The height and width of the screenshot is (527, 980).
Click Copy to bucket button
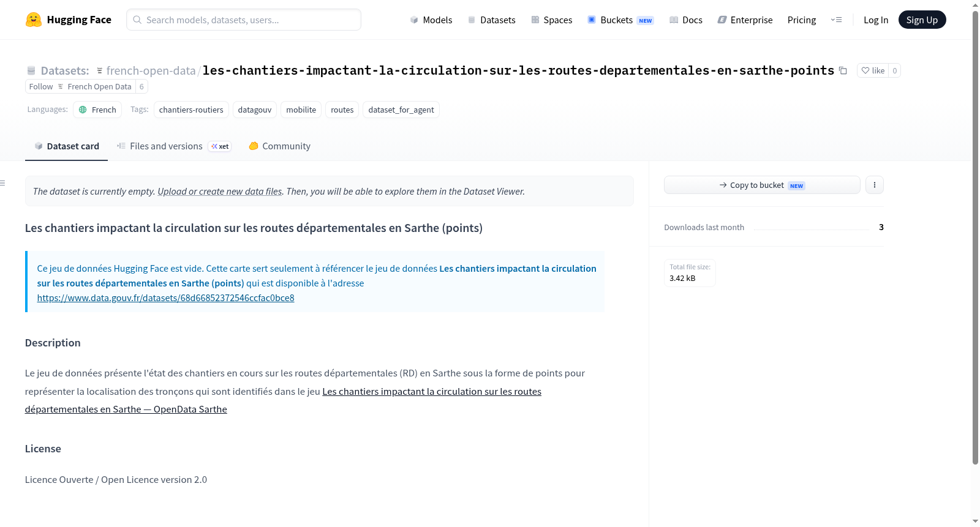(x=762, y=185)
